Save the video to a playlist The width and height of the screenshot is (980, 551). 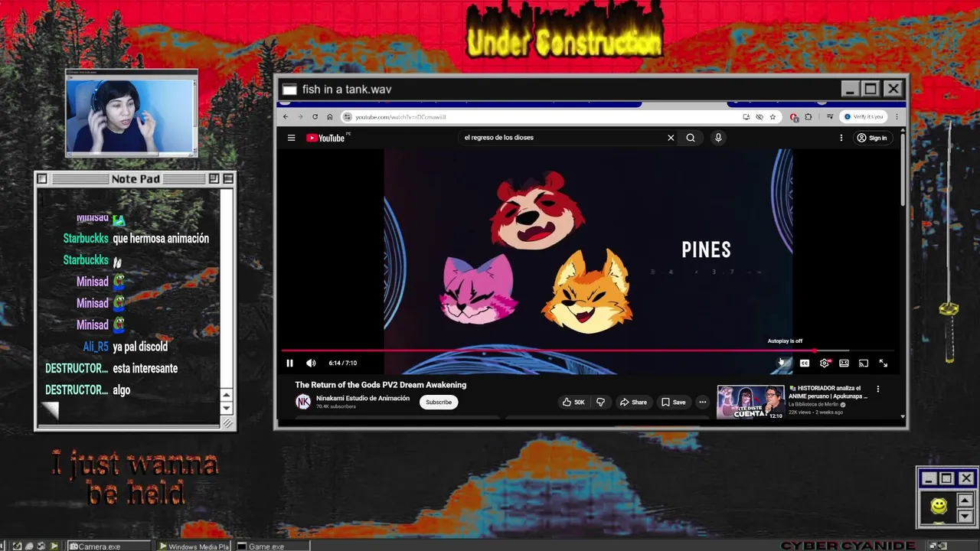click(674, 402)
